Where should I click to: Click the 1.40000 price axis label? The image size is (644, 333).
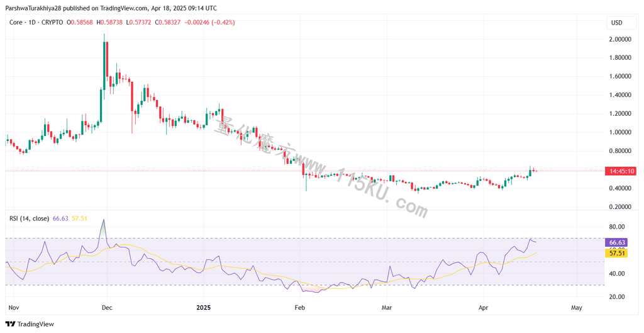pyautogui.click(x=621, y=95)
